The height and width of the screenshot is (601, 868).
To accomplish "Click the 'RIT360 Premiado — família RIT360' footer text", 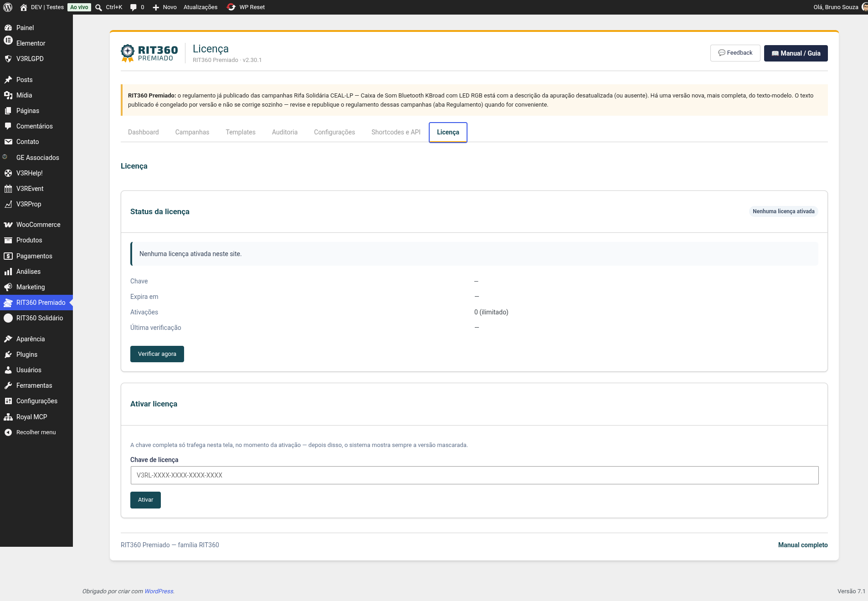I will click(x=170, y=545).
